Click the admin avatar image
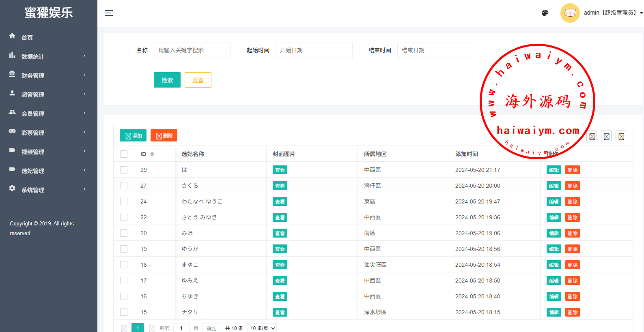Image resolution: width=644 pixels, height=332 pixels. click(x=570, y=13)
